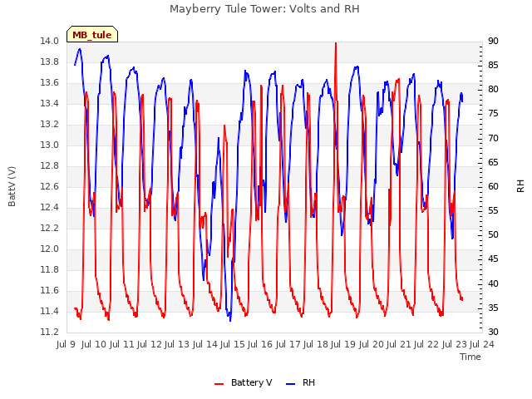The image size is (532, 399).
Task: Click the Jul 10 date tick label
Action: (93, 344)
